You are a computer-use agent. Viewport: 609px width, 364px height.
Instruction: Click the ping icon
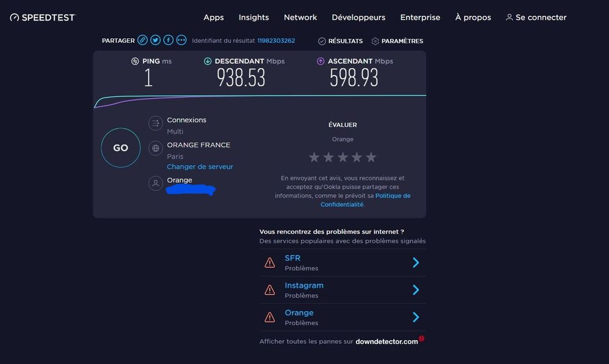click(x=135, y=61)
